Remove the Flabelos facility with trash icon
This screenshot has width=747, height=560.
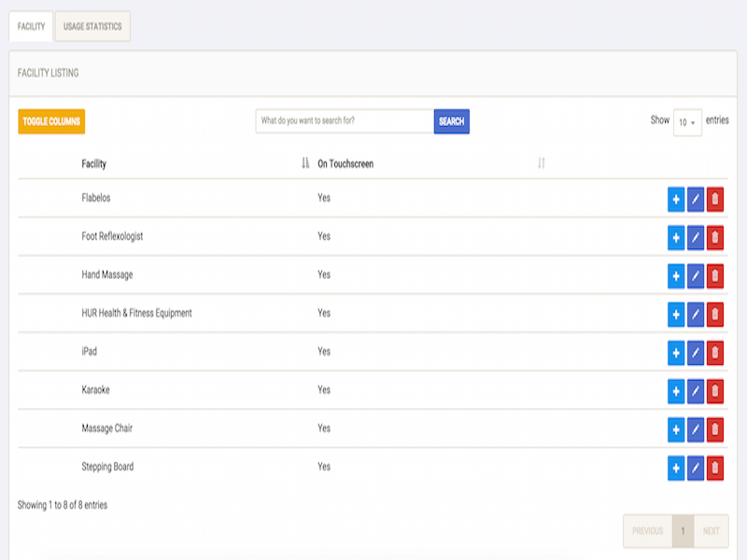point(714,199)
